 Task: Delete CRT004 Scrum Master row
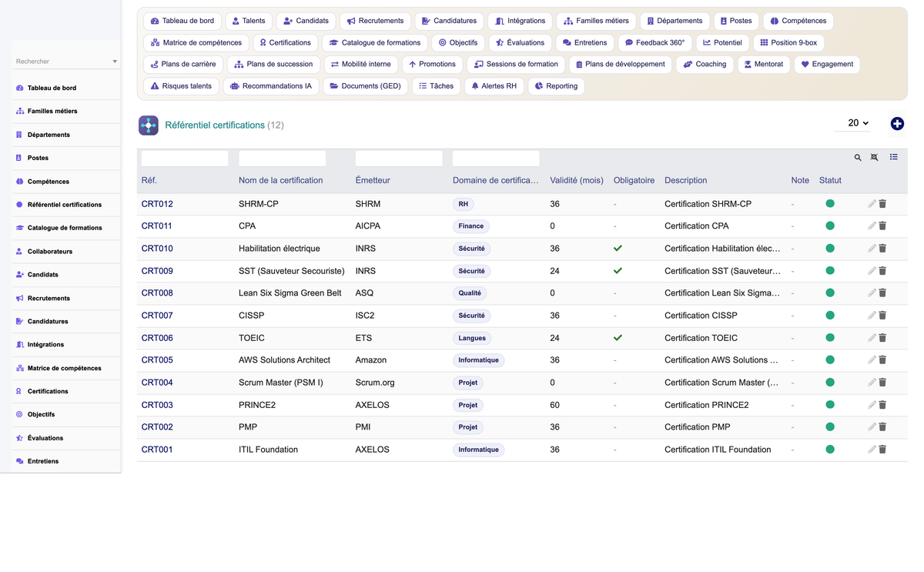[x=882, y=383]
